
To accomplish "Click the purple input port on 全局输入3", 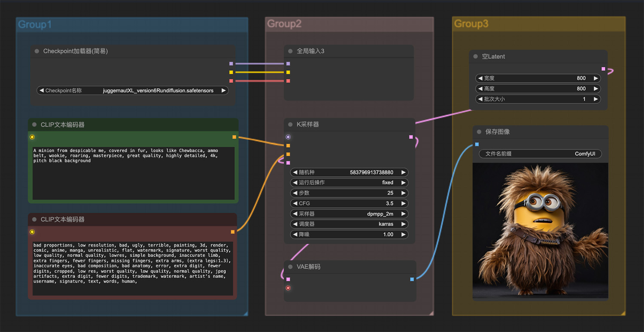I will coord(288,63).
